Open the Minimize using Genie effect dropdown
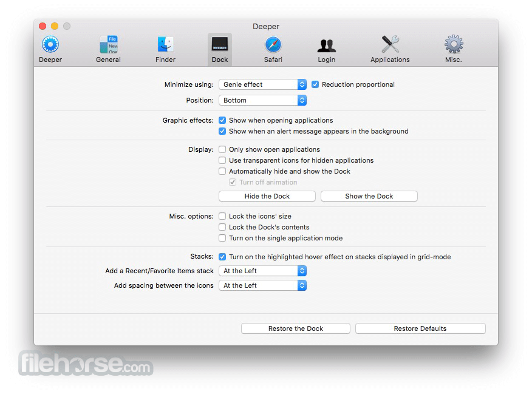Viewport: 532px width, 394px height. pyautogui.click(x=262, y=84)
